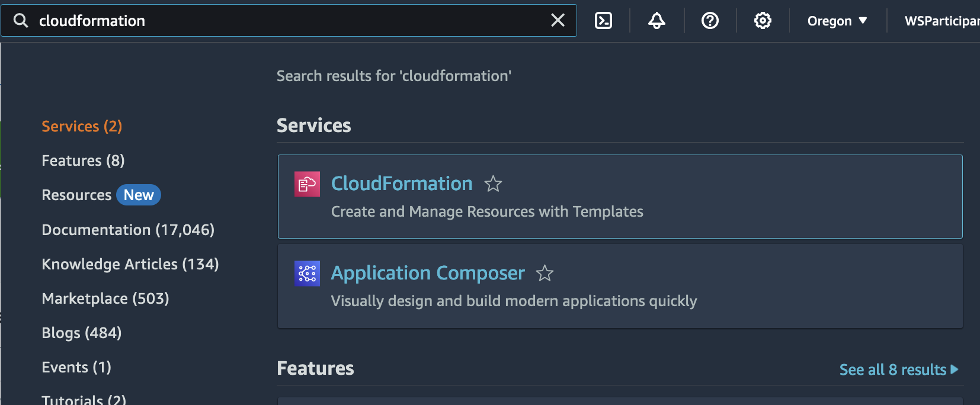Viewport: 980px width, 405px height.
Task: Click the CloudFormation service icon
Action: (307, 184)
